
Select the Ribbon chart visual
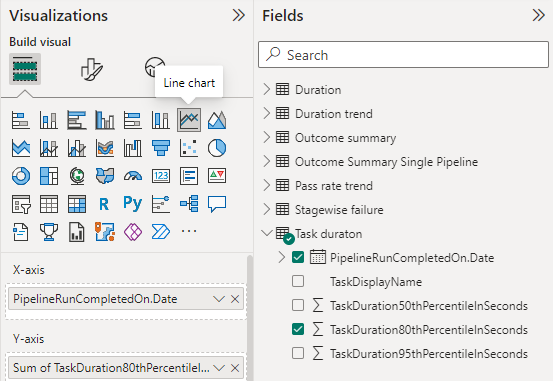(105, 148)
